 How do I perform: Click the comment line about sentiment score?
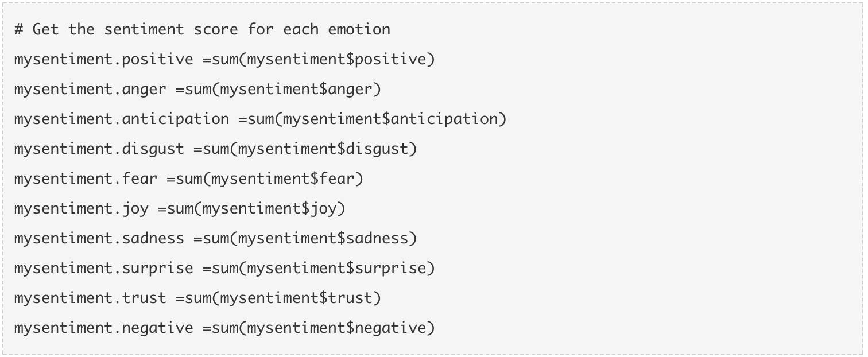coord(202,29)
